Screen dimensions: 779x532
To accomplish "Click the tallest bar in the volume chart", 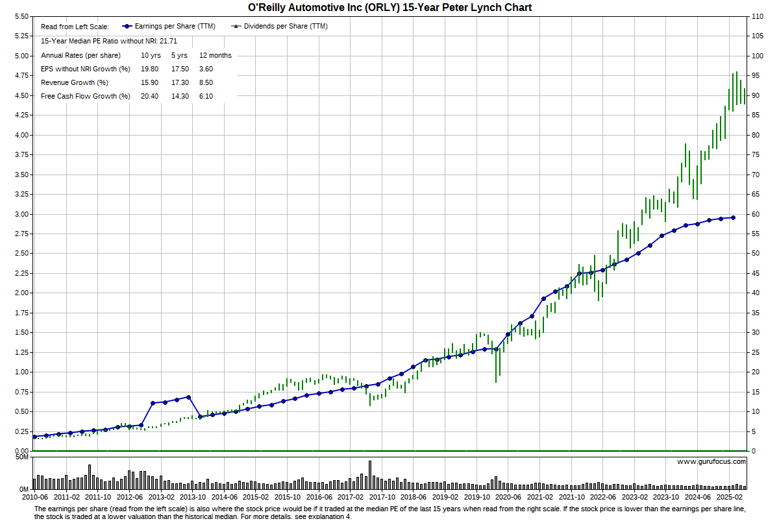I will [370, 475].
